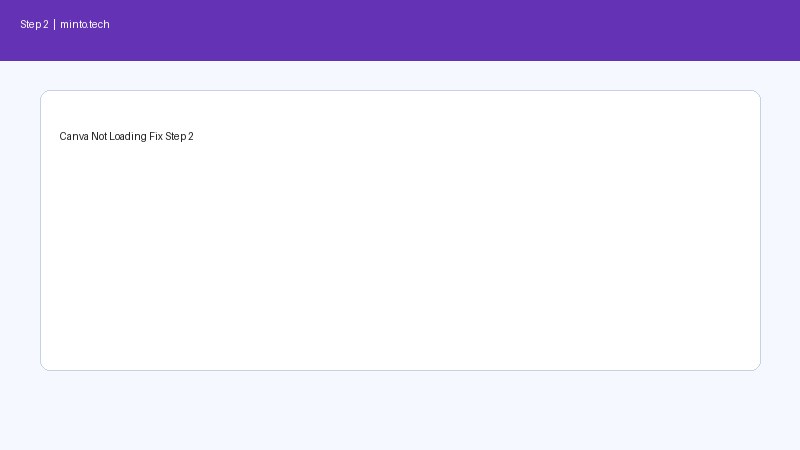Click the word Loading in card text

(128, 136)
